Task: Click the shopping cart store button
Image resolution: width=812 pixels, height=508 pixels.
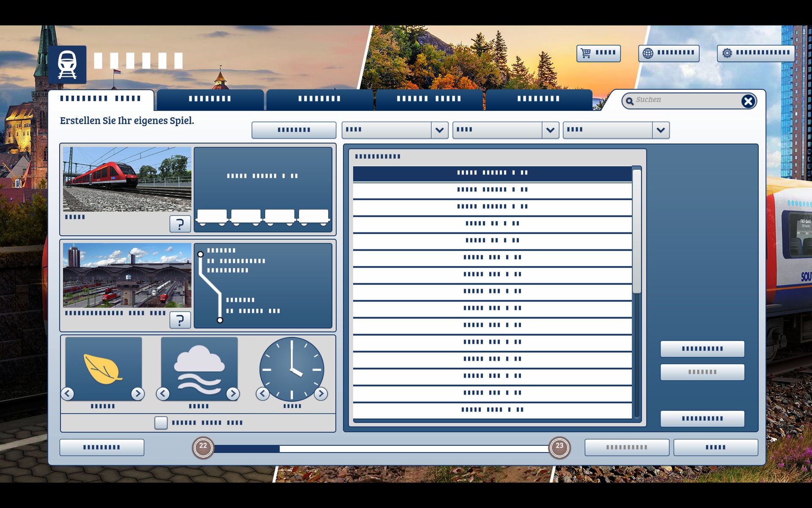Action: click(598, 53)
